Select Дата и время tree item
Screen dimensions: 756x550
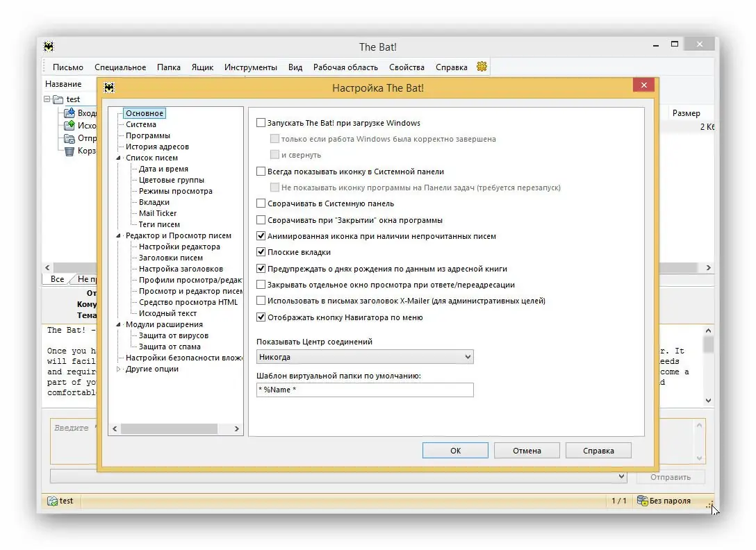[163, 169]
